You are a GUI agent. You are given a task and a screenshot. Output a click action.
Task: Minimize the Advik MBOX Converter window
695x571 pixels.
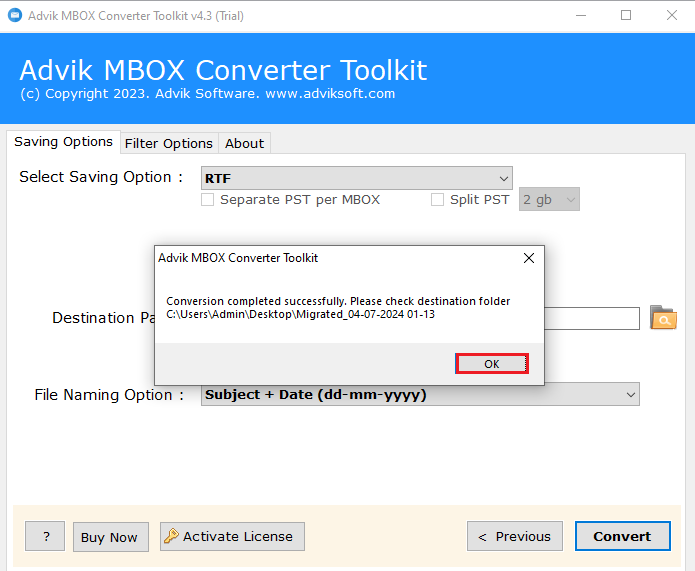pyautogui.click(x=581, y=16)
